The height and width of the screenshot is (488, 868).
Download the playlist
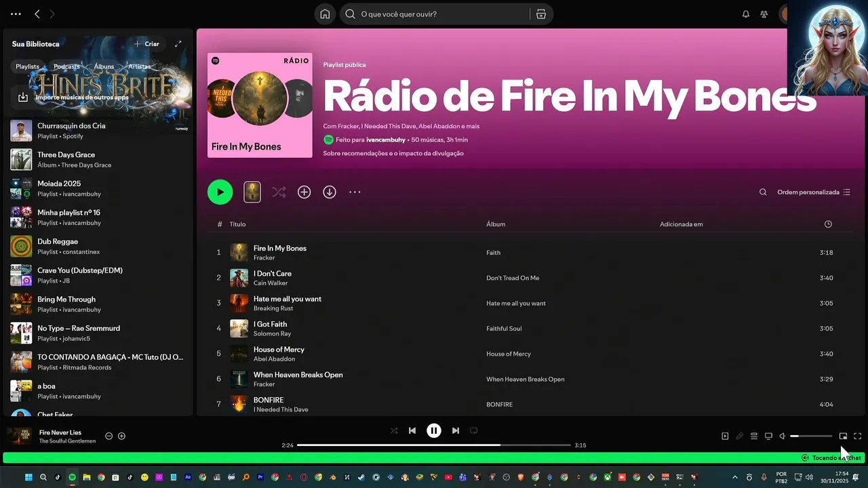pos(330,192)
